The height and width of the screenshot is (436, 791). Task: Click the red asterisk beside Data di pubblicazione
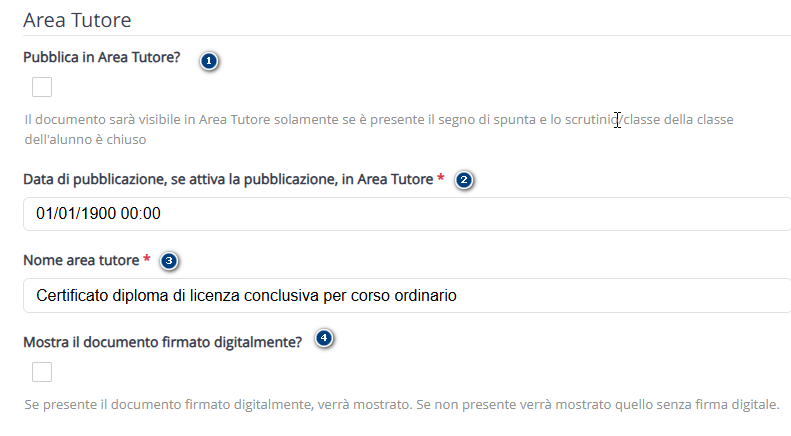coord(441,179)
